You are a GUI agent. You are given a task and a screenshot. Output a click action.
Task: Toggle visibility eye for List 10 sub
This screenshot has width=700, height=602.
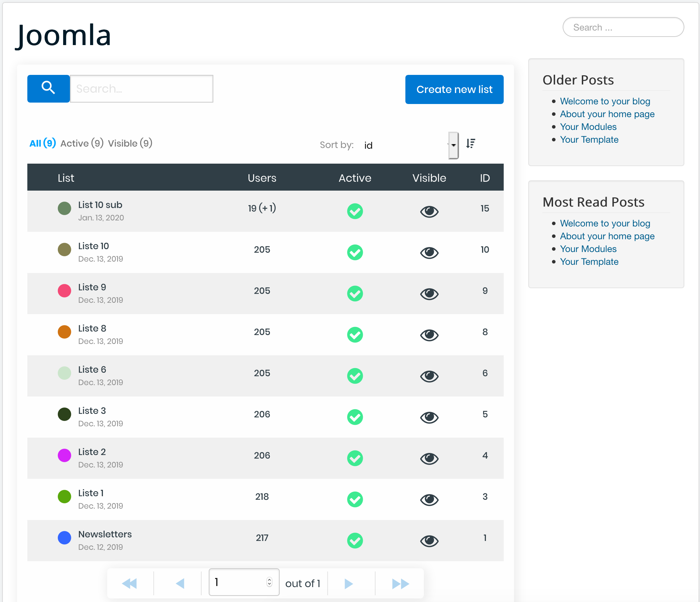click(430, 212)
